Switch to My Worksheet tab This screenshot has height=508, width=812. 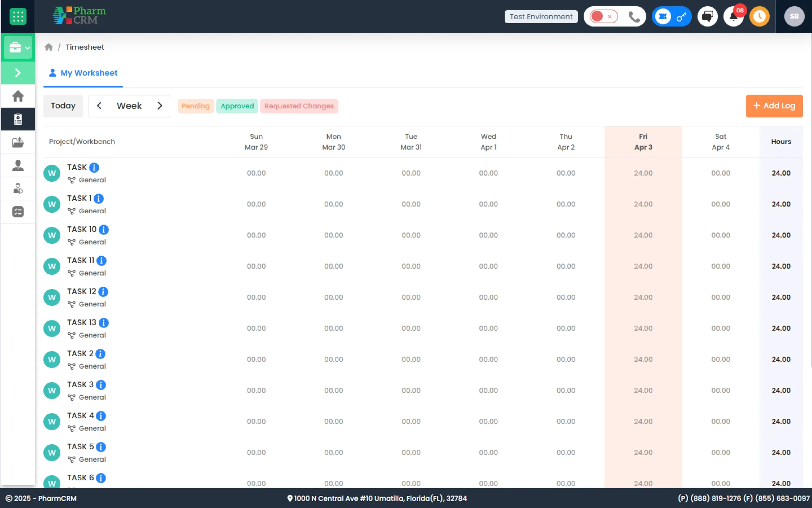83,73
